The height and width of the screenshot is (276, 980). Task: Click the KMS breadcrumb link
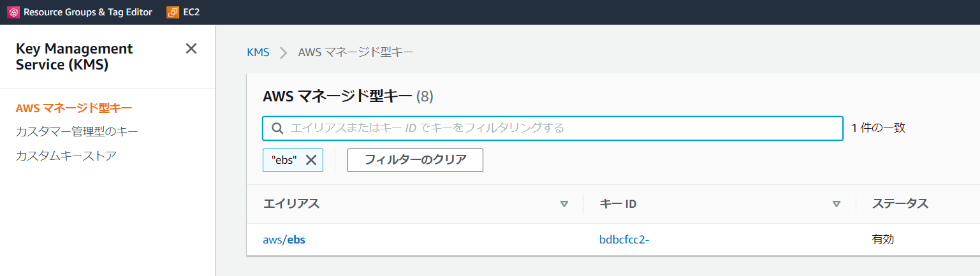click(258, 52)
